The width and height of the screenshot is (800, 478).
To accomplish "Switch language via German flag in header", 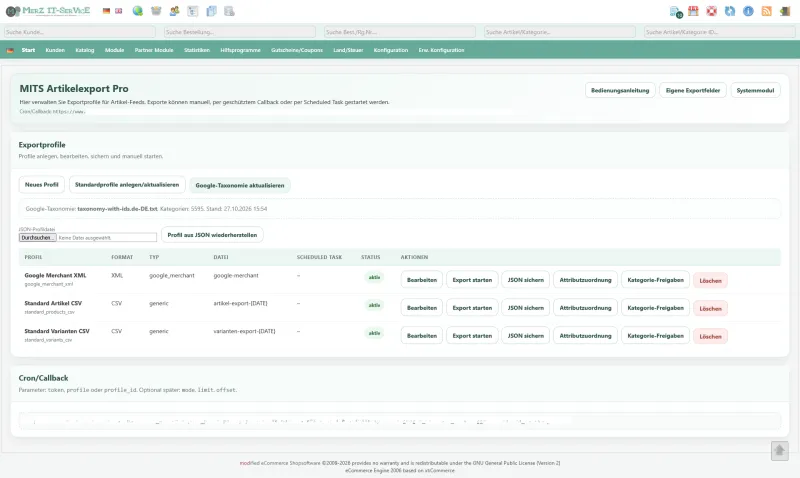I will coord(106,11).
